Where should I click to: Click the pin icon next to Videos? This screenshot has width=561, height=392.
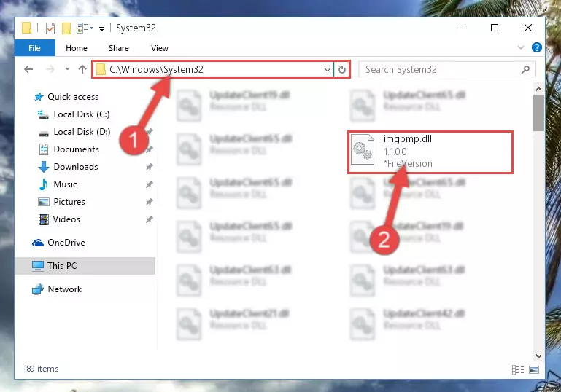pos(150,219)
